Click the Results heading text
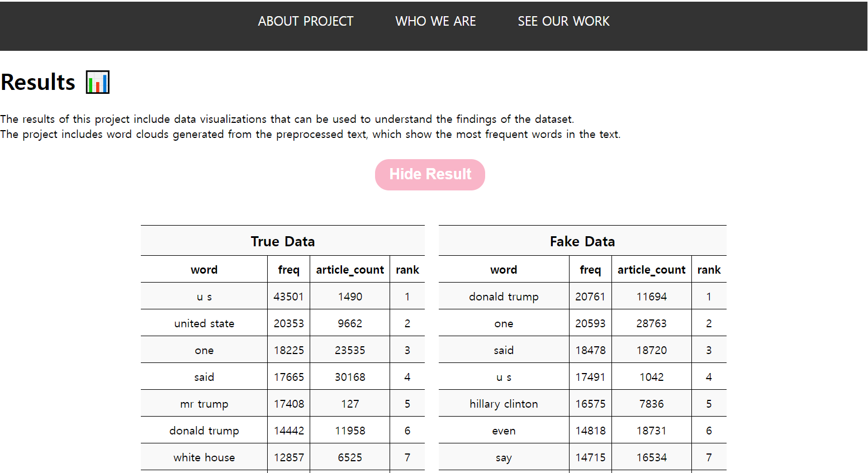868x473 pixels. pos(38,82)
